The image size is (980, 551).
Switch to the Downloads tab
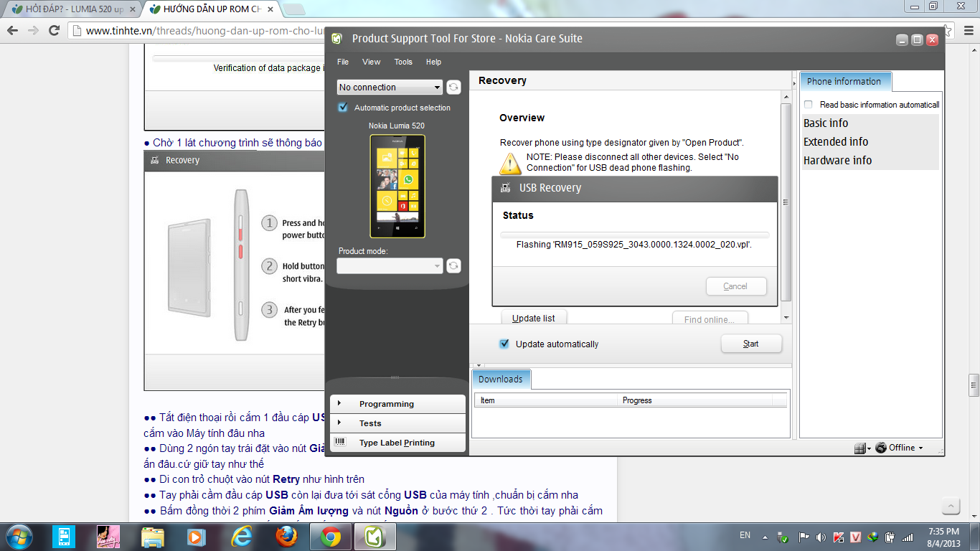coord(501,380)
